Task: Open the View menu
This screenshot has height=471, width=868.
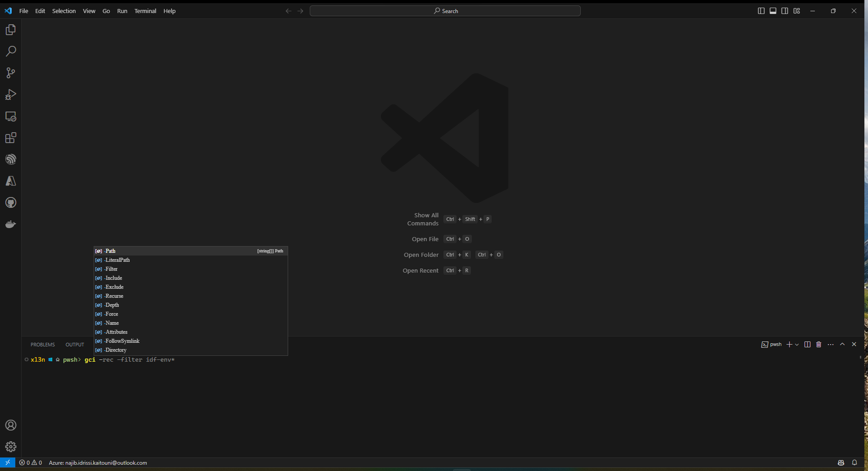Action: point(89,11)
